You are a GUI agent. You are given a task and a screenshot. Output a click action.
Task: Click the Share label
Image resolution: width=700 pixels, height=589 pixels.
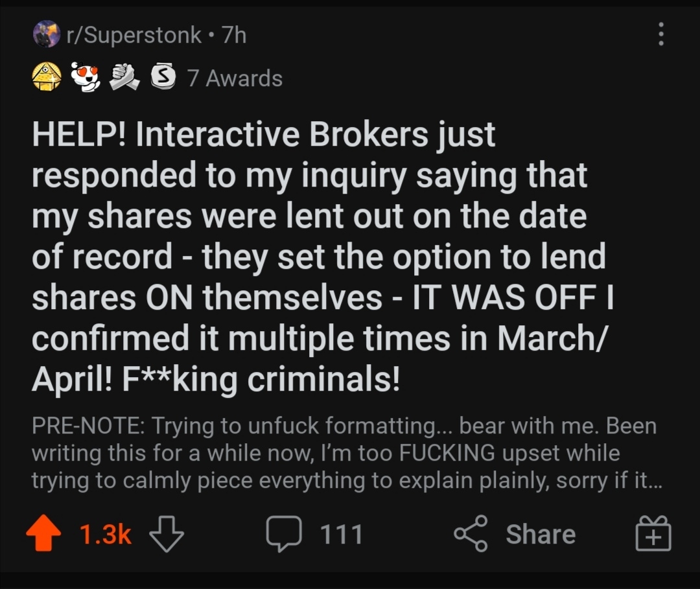541,535
